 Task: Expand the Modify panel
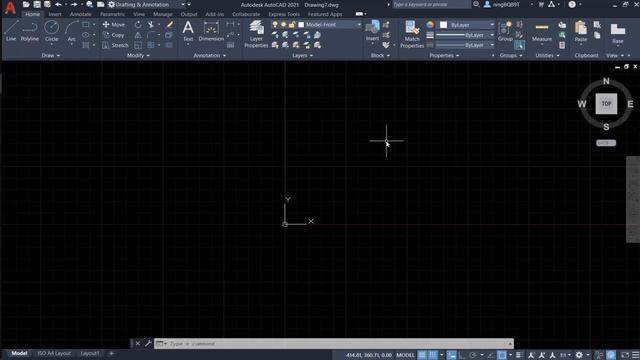pyautogui.click(x=138, y=56)
